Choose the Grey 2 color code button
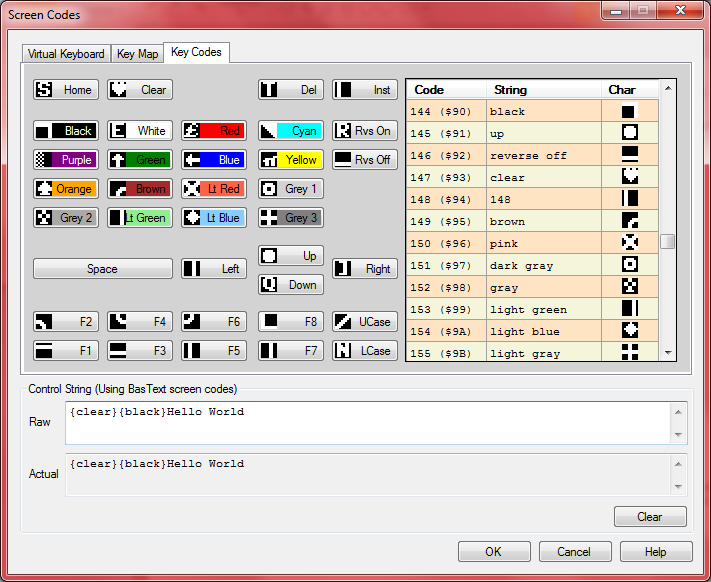 click(x=66, y=218)
